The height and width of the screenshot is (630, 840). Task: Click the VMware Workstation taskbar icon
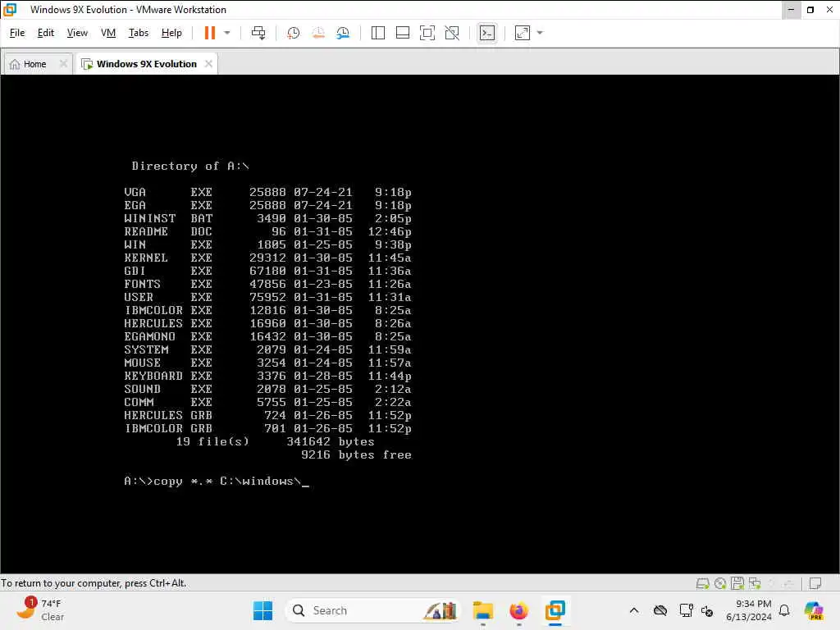click(x=555, y=610)
